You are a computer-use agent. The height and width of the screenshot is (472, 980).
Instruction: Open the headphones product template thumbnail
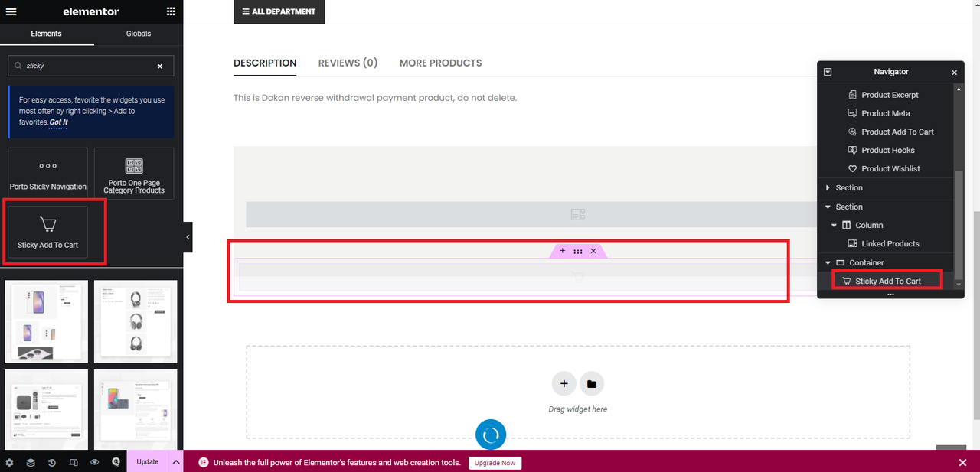coord(136,321)
